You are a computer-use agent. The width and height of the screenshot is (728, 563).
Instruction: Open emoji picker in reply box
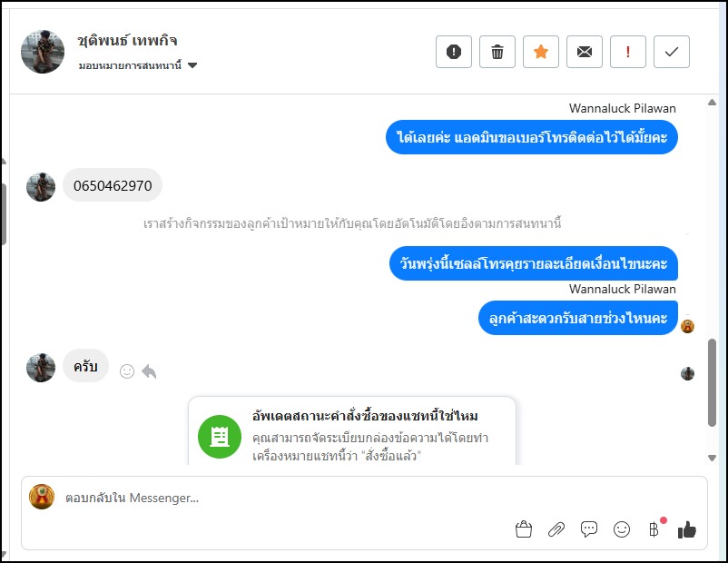tap(622, 529)
